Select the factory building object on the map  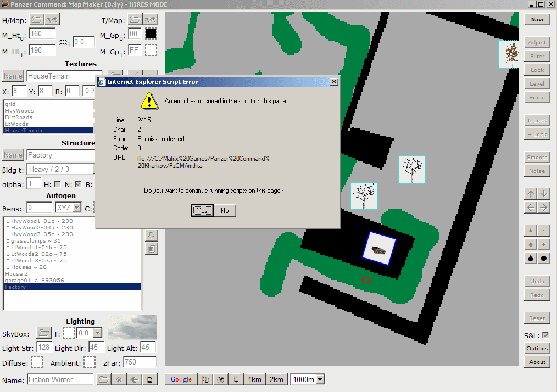379,248
